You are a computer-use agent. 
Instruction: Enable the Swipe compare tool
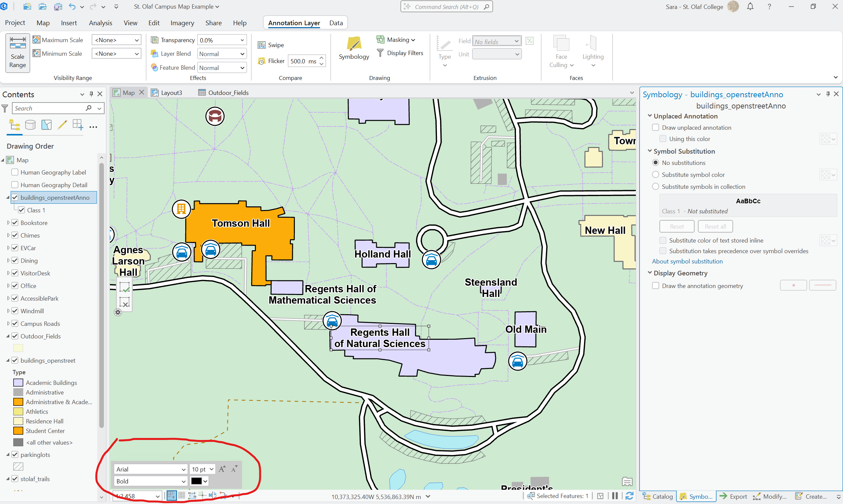[262, 44]
